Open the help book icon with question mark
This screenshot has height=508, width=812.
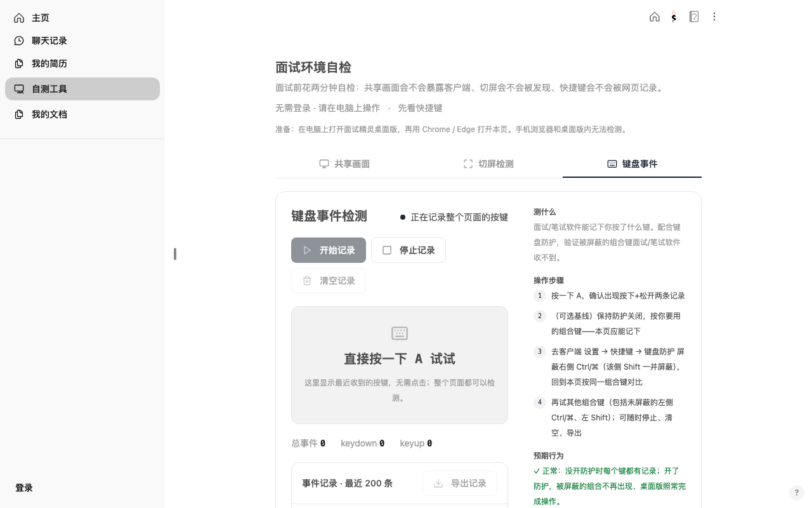pyautogui.click(x=694, y=17)
